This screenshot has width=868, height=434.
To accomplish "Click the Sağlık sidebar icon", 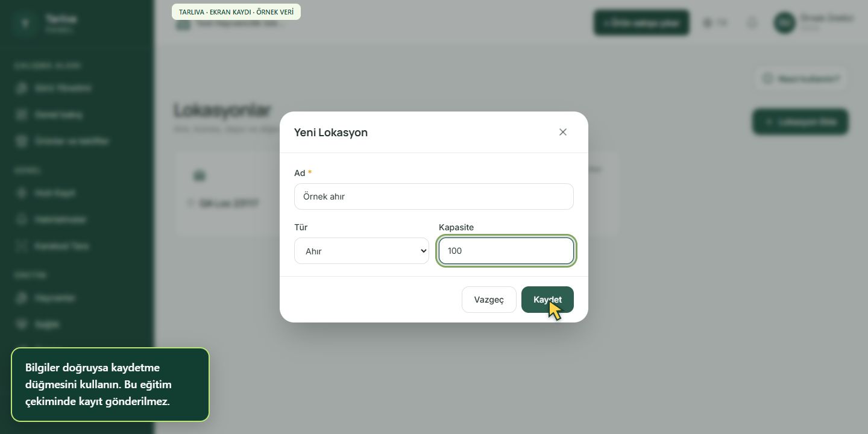I will coord(22,324).
